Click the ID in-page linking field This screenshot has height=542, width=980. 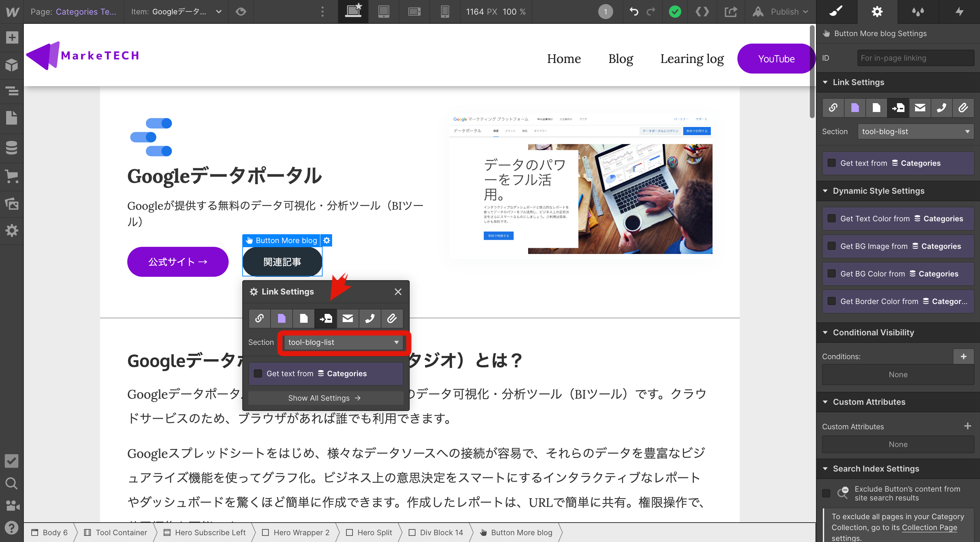(915, 58)
